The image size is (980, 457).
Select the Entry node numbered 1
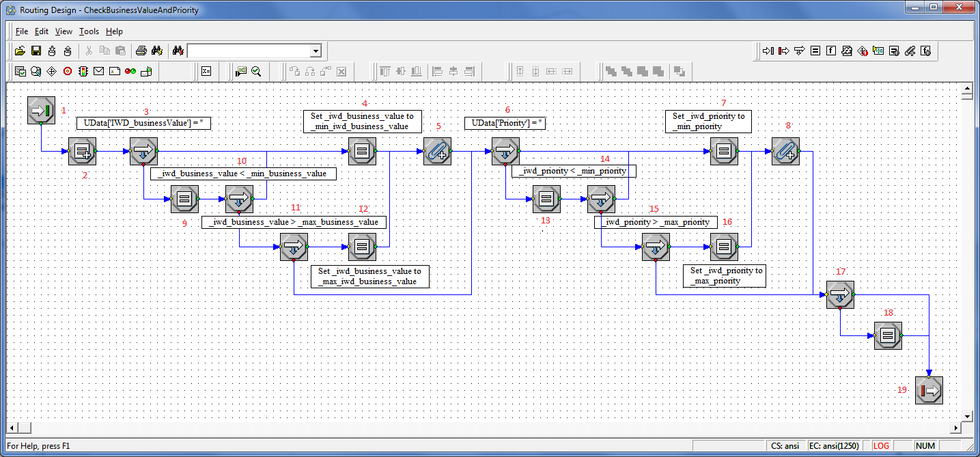41,110
